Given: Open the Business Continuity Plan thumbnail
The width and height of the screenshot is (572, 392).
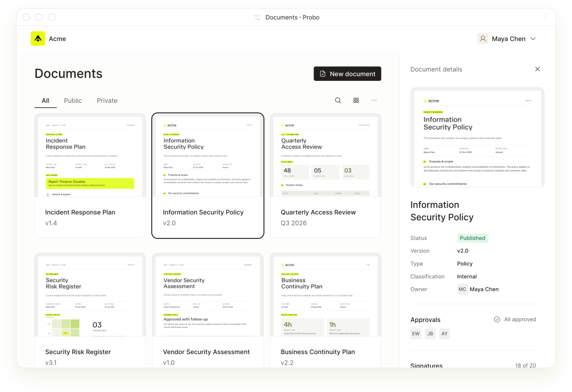Looking at the screenshot, I should [325, 296].
